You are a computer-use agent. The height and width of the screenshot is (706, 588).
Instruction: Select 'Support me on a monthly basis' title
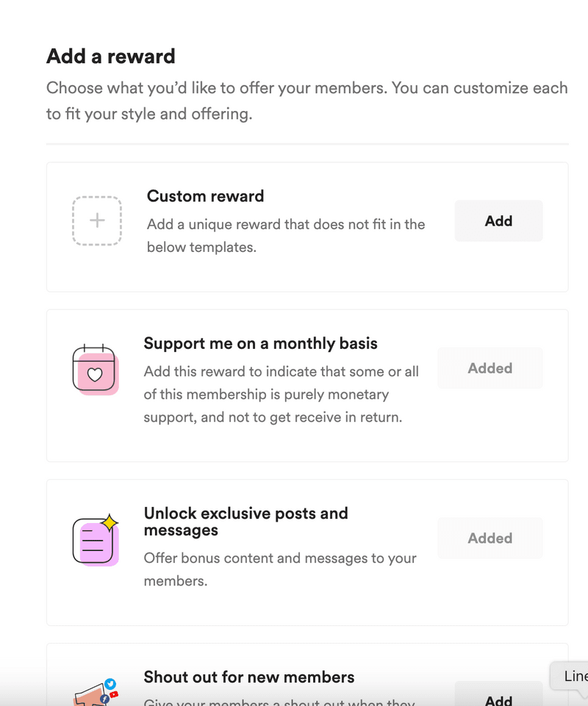click(x=260, y=343)
